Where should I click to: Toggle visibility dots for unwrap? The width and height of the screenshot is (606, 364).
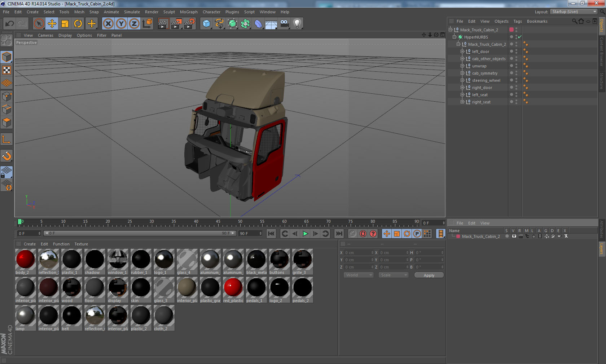point(516,66)
